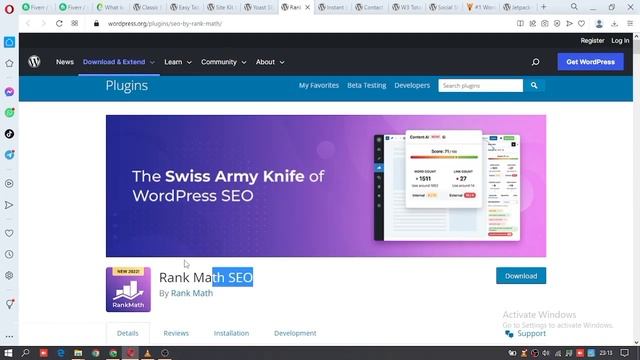Open TikTok in the Opera sidebar
640x360 pixels.
pos(9,134)
